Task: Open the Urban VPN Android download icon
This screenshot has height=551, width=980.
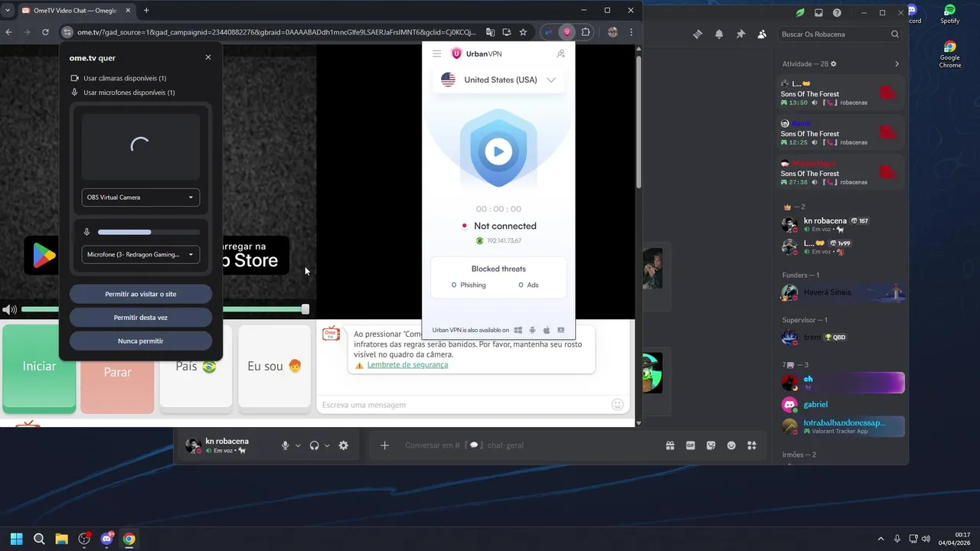Action: 532,331
